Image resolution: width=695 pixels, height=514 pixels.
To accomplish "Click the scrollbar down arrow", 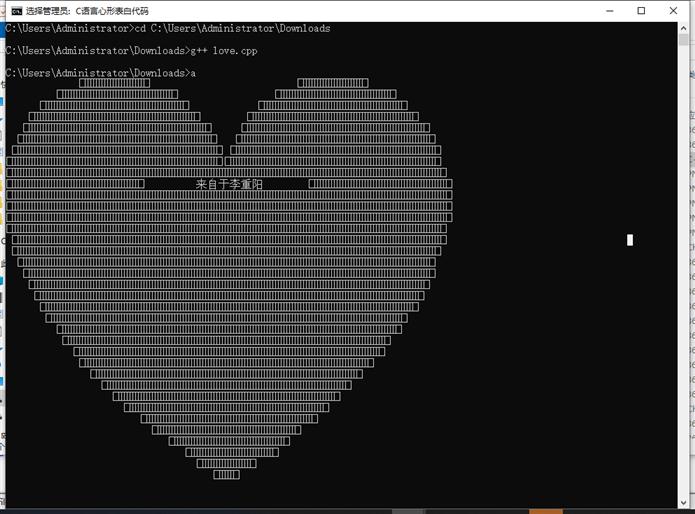I will pyautogui.click(x=683, y=502).
